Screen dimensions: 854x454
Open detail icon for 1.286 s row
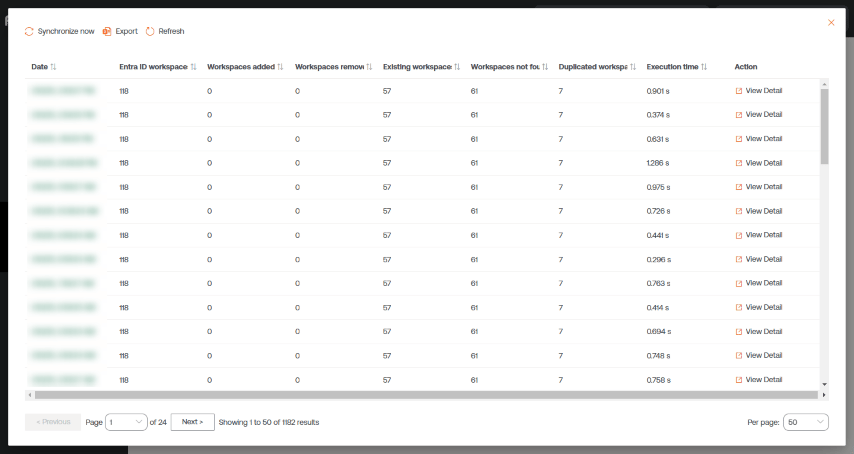coord(739,163)
